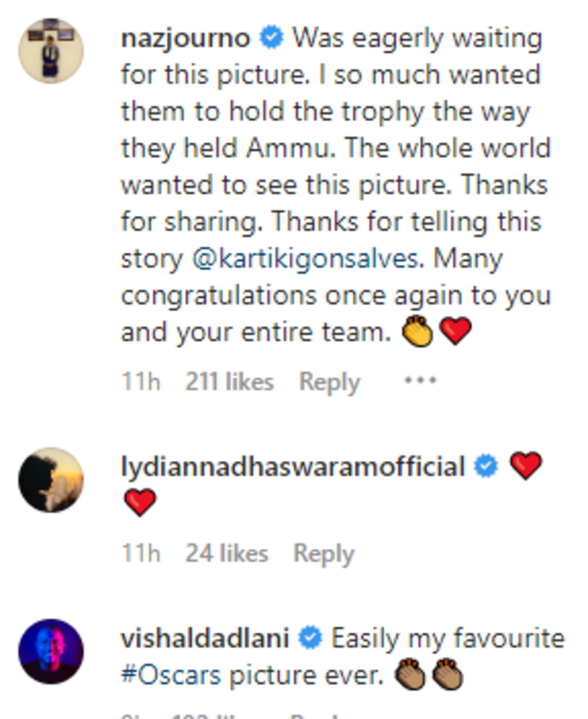
Task: View the 24 likes list
Action: click(227, 553)
